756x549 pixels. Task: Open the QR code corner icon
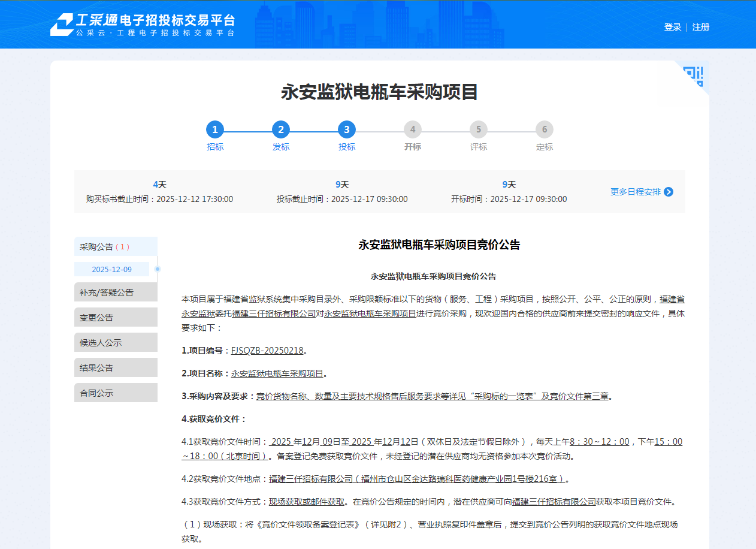tap(695, 76)
